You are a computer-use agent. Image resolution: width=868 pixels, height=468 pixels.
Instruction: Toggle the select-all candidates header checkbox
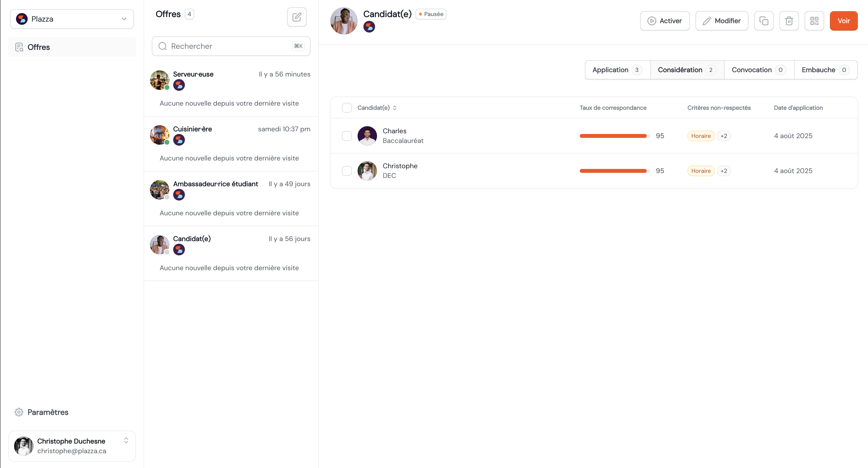pyautogui.click(x=347, y=108)
